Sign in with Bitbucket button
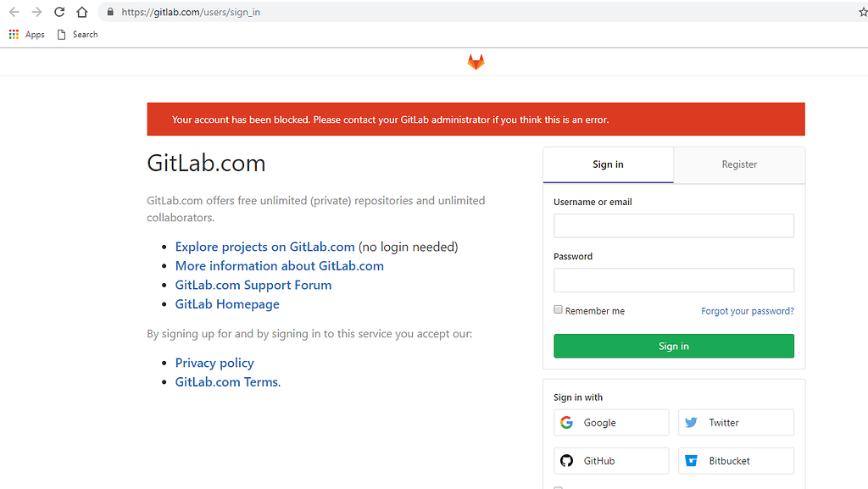Viewport: 868px width, 489px height. 736,460
